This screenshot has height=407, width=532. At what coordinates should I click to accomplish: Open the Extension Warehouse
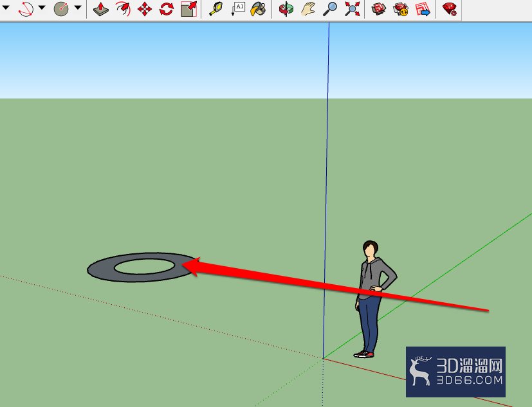coord(401,9)
